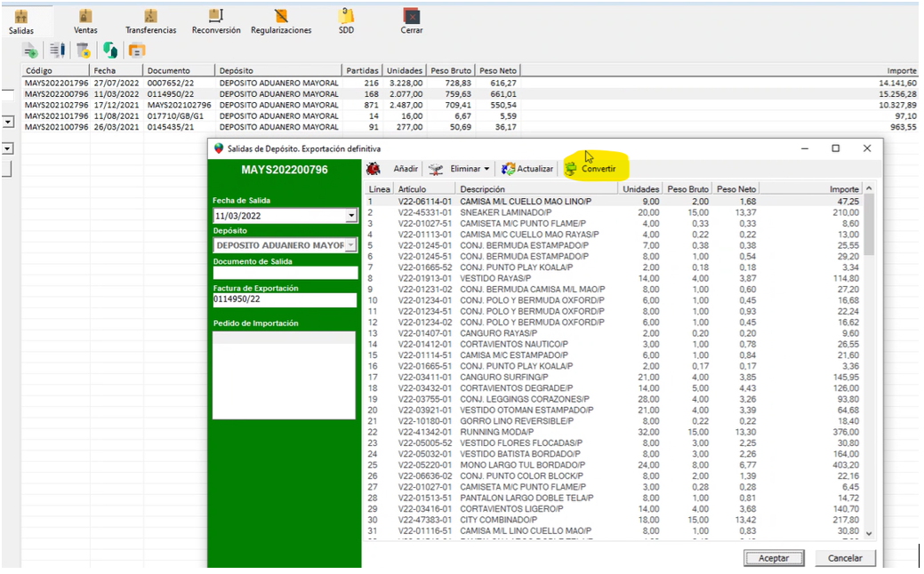Click the edit record icon with pen
Viewport: 924px width, 574px height.
57,51
